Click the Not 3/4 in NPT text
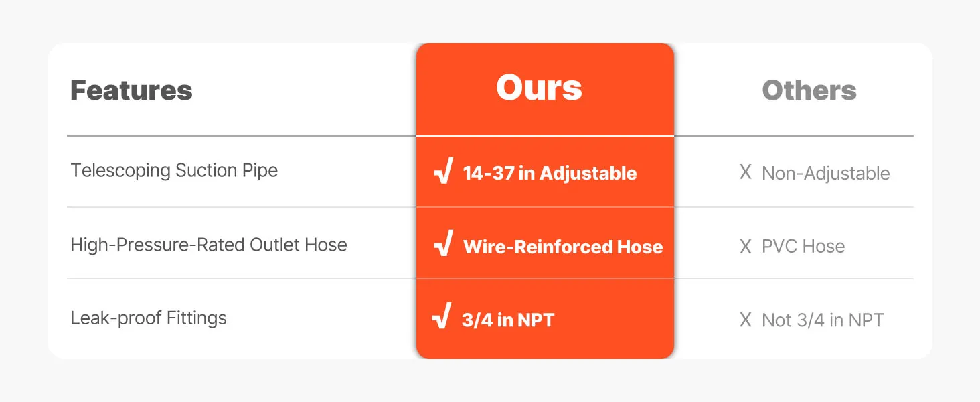Image resolution: width=980 pixels, height=402 pixels. tap(822, 320)
